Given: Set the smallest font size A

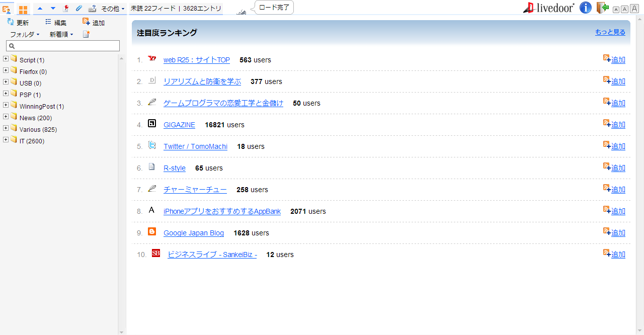Looking at the screenshot, I should click(x=616, y=10).
